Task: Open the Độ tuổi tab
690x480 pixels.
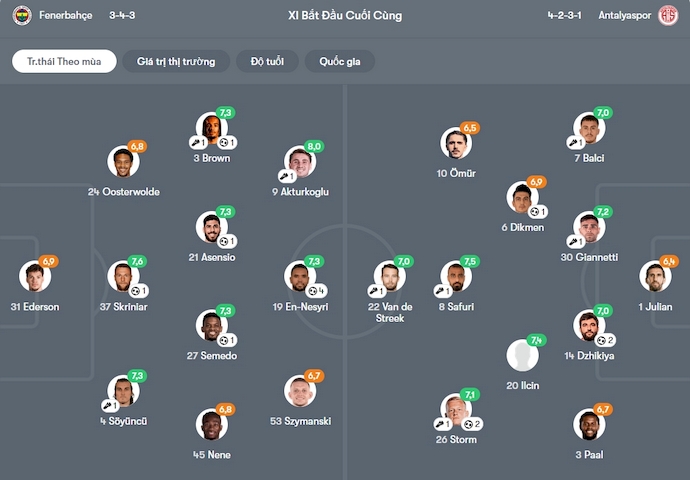Action: (267, 62)
